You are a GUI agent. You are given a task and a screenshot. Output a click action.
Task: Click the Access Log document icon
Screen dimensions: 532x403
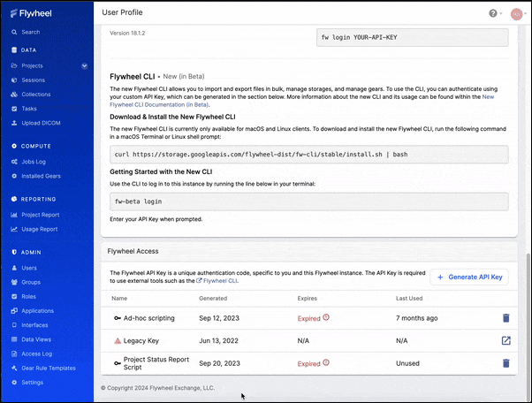14,354
